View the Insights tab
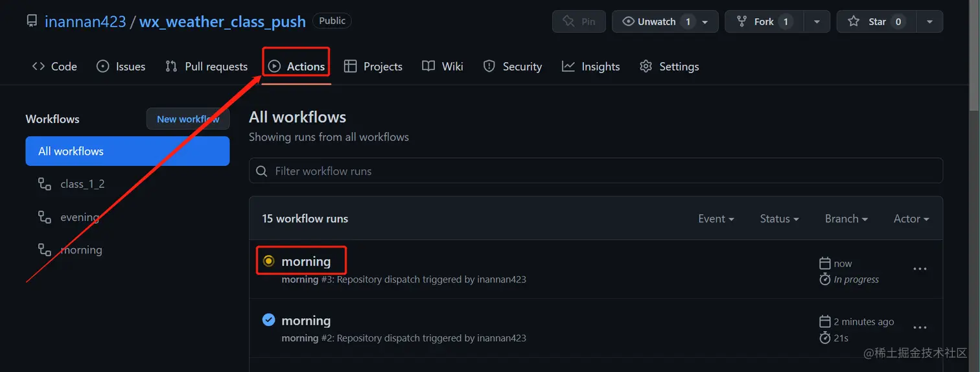This screenshot has height=372, width=980. [x=590, y=66]
